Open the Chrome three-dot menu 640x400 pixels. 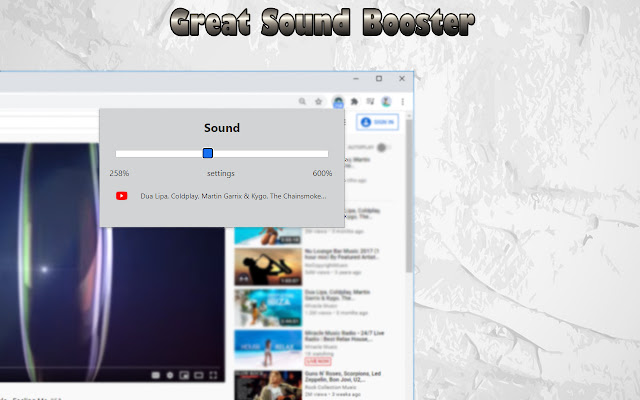pyautogui.click(x=402, y=102)
